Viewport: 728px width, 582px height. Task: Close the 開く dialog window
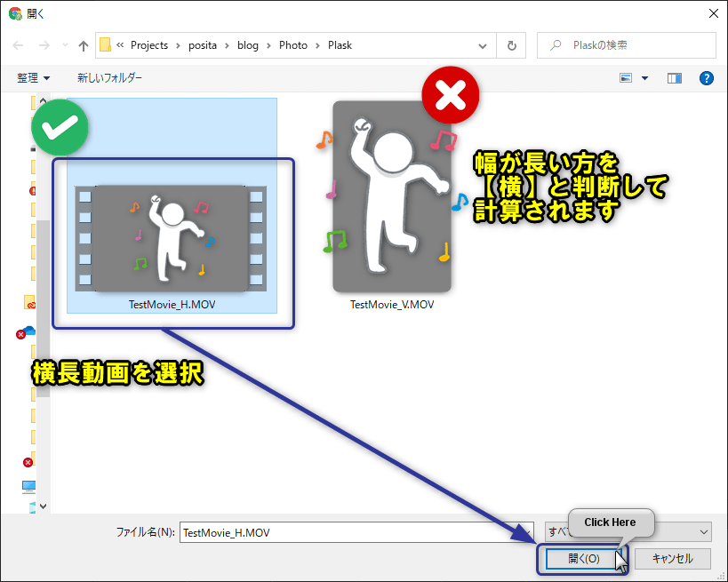[714, 13]
